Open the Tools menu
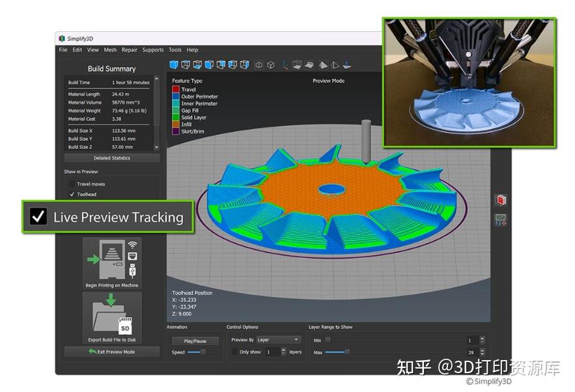 tap(175, 49)
